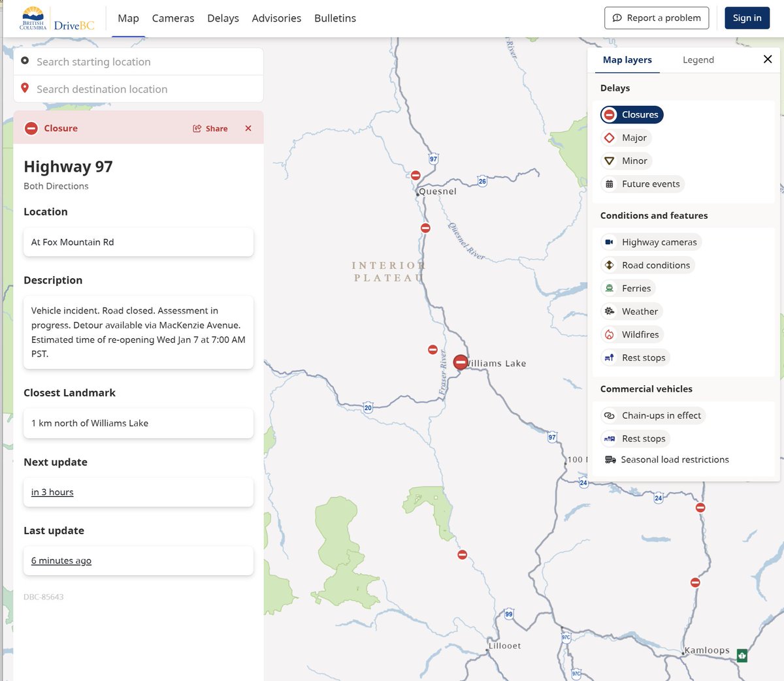Click the Highway 20 shield on map
784x681 pixels.
click(368, 407)
